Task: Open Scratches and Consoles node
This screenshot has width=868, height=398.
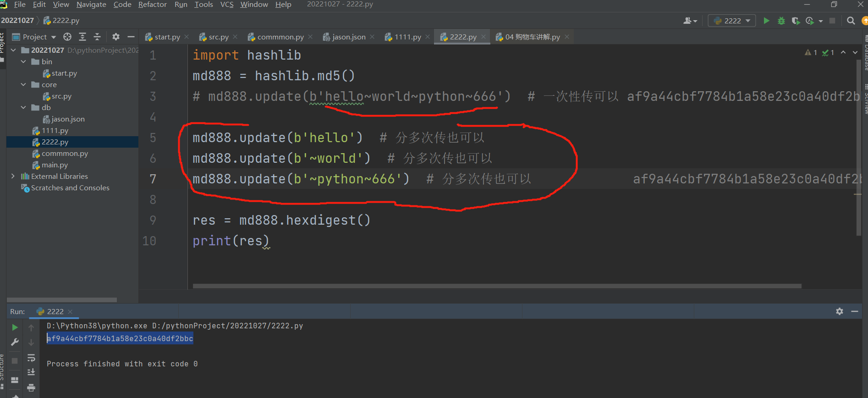Action: (70, 188)
